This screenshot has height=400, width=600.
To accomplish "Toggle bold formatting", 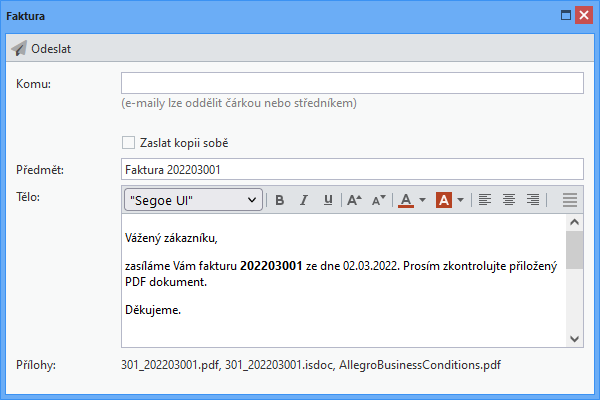I will pos(280,200).
